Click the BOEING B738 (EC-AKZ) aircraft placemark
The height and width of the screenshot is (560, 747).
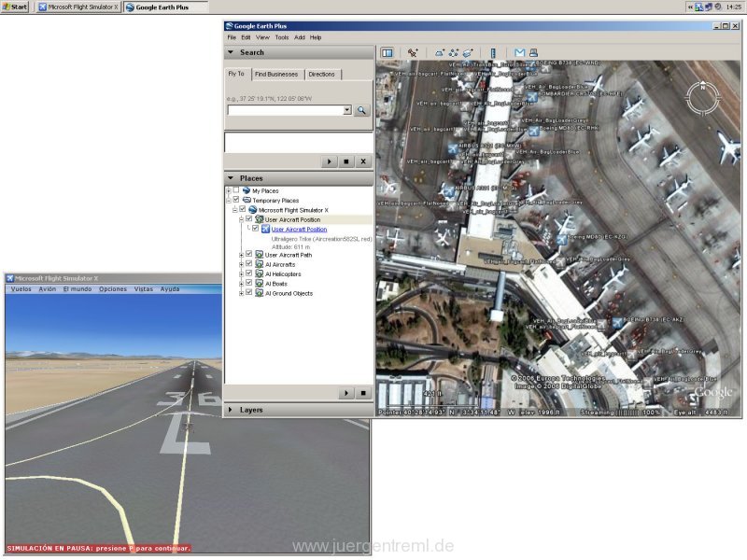point(617,323)
